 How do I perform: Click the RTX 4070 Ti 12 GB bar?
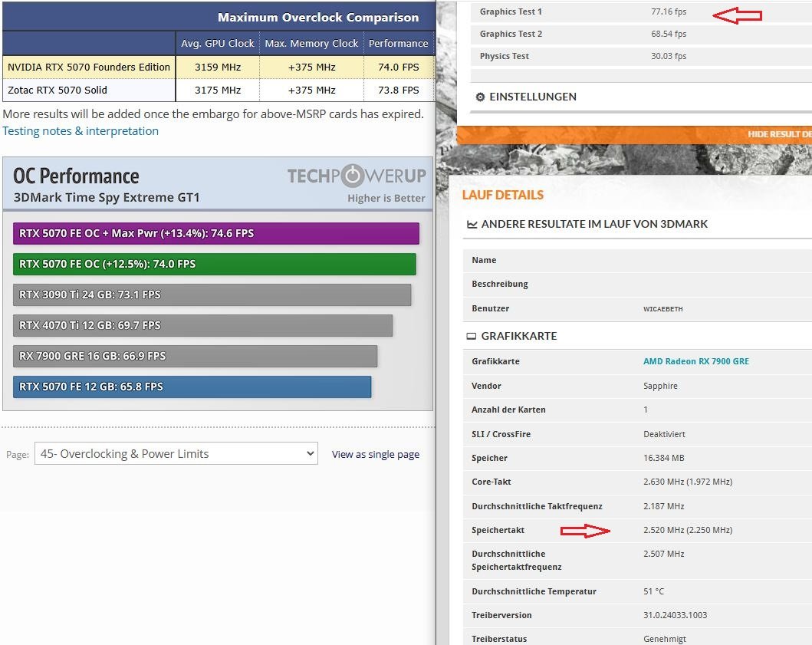202,325
